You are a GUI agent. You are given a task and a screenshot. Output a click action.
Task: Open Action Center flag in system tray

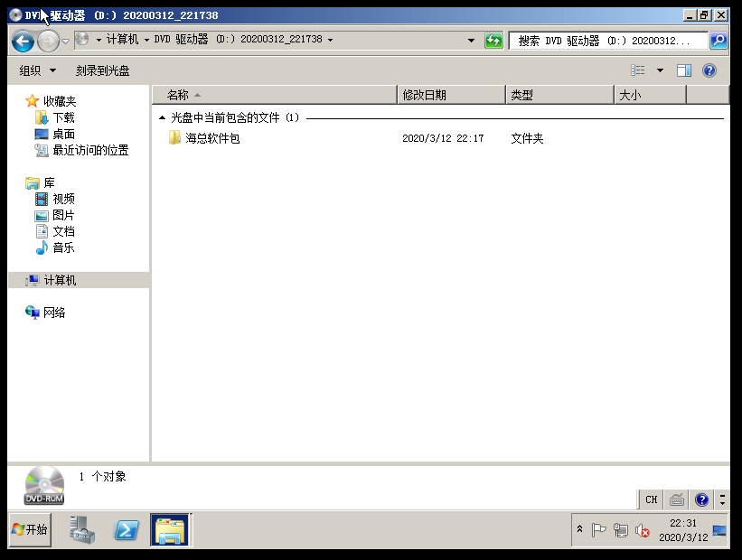(x=597, y=530)
